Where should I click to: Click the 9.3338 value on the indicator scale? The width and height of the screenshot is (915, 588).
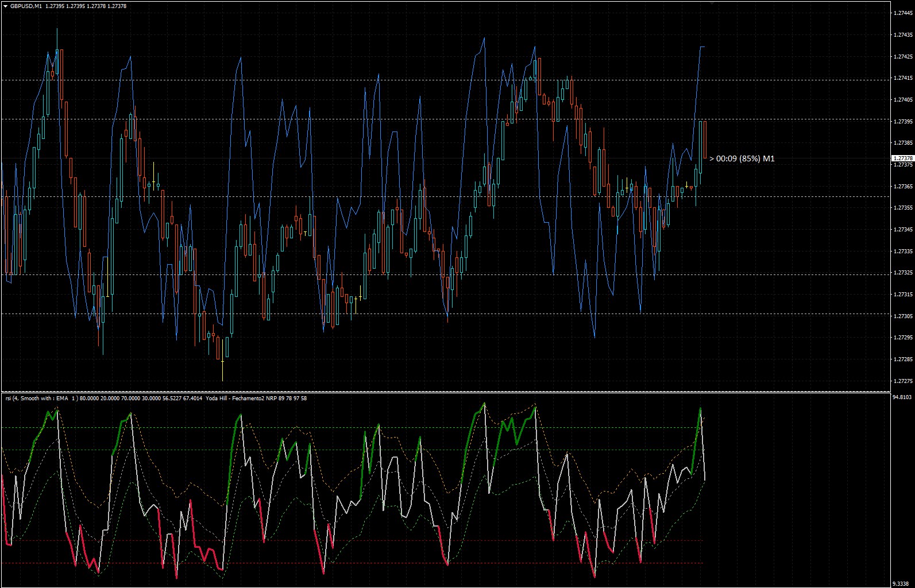[901, 583]
